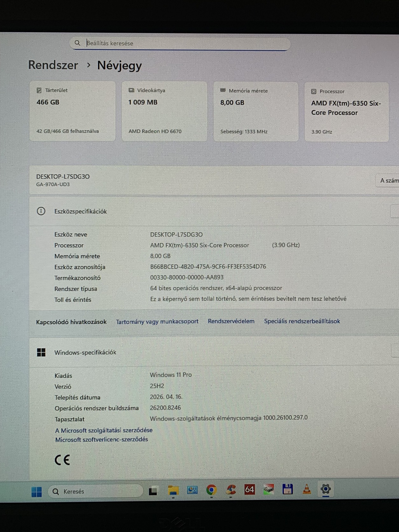Viewport: 399px width, 532px height.
Task: Select the build number 26200.8246
Action: point(165,408)
